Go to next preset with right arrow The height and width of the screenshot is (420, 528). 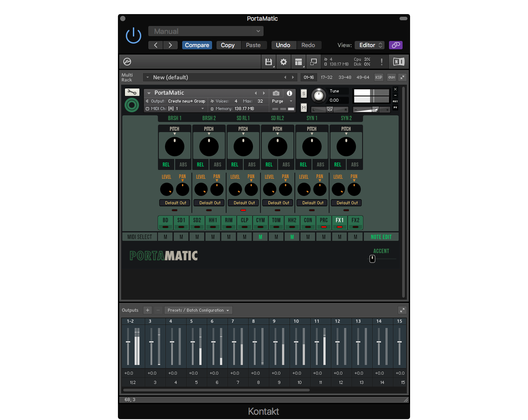pos(170,45)
